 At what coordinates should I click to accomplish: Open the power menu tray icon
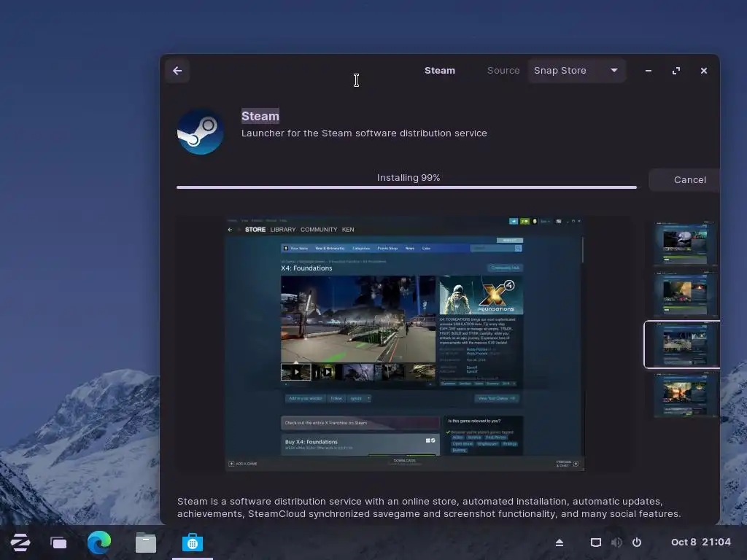pyautogui.click(x=637, y=542)
